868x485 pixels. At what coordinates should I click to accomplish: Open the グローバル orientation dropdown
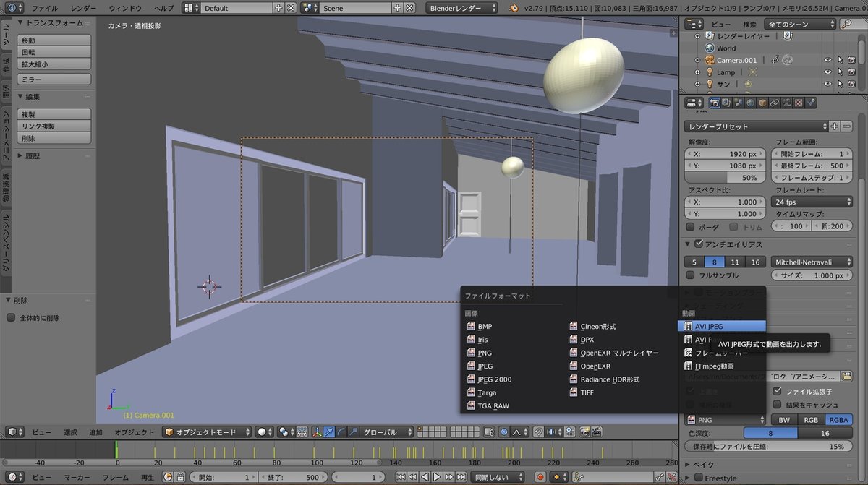pos(387,432)
